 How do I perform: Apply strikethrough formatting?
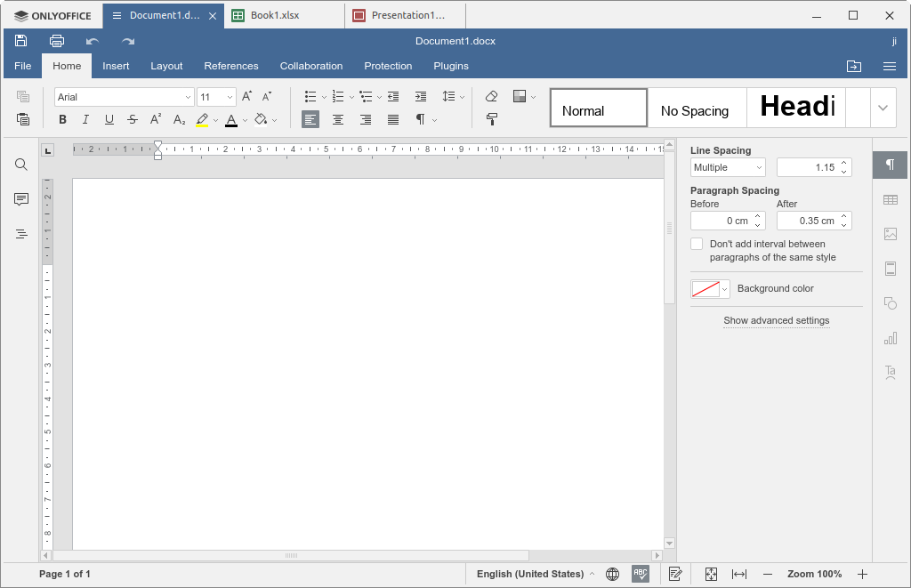click(133, 119)
